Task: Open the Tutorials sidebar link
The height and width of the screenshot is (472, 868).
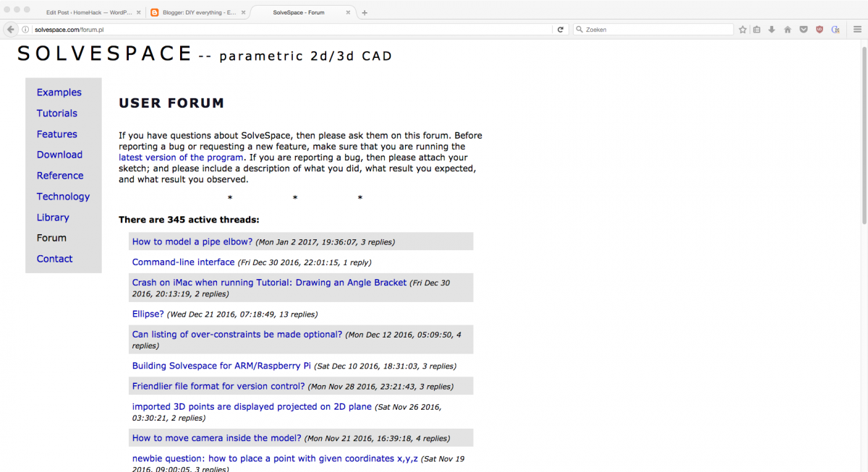Action: point(57,113)
